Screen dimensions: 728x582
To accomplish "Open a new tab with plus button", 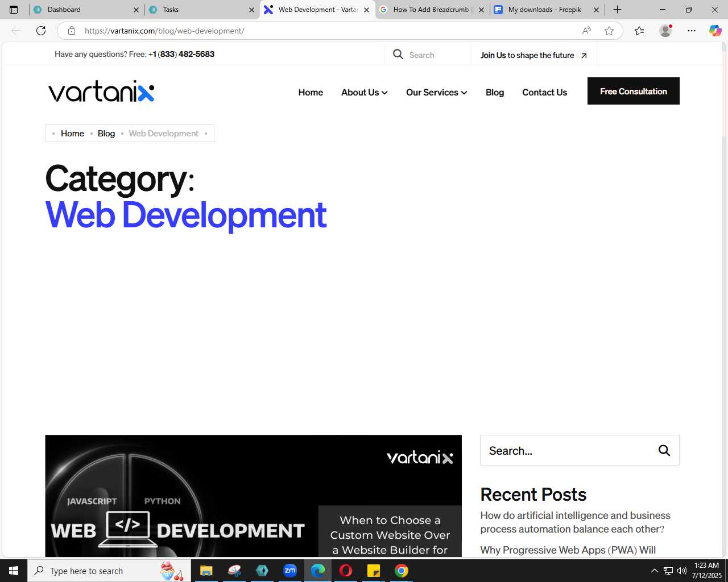I will [x=617, y=10].
